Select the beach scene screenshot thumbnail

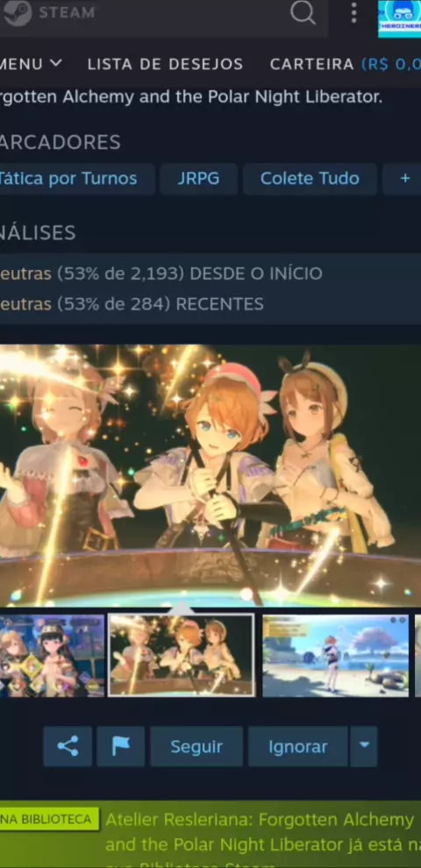[335, 656]
